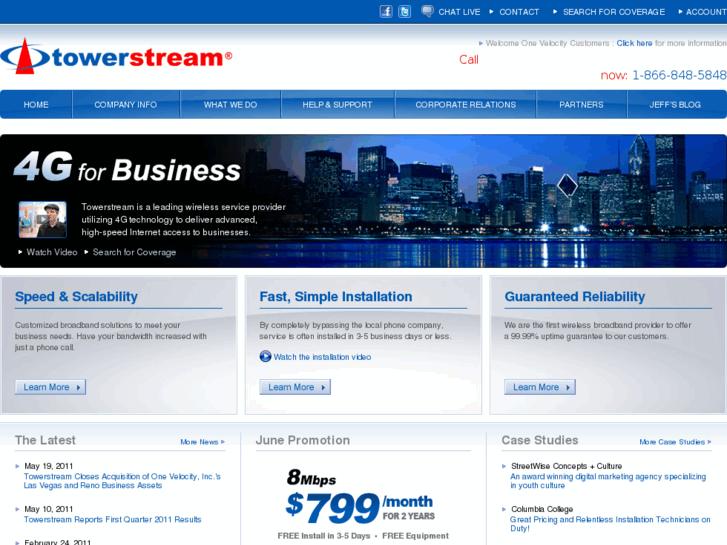
Task: Open HELP & SUPPORT menu
Action: pos(338,105)
